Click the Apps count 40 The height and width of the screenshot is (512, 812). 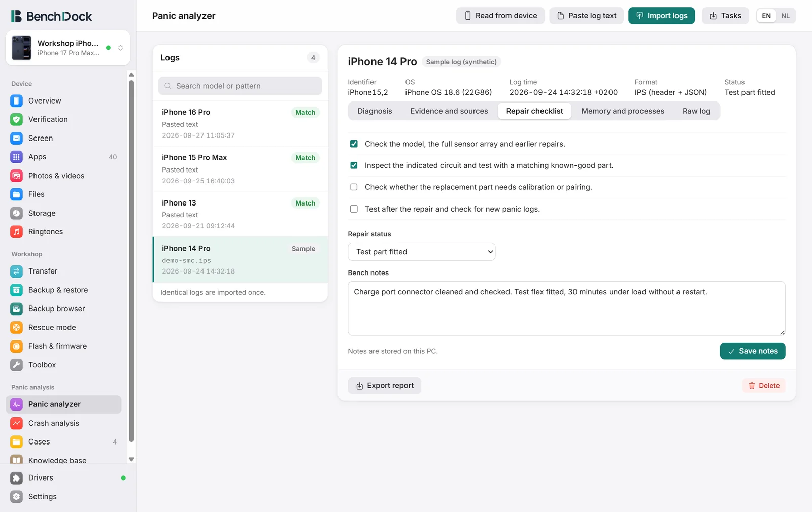[113, 157]
